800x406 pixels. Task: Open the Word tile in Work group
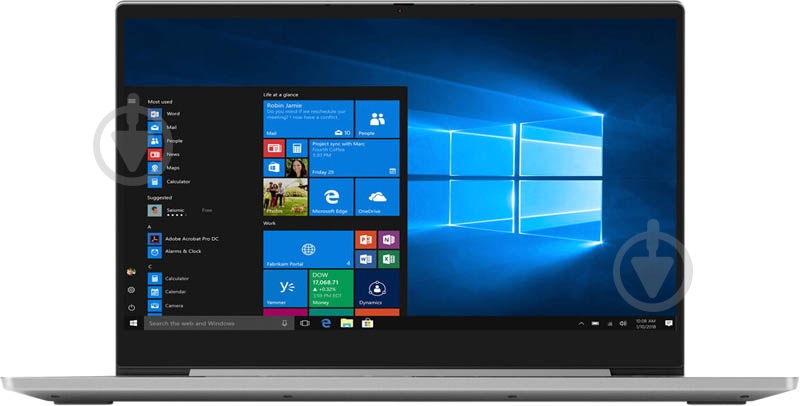coord(366,259)
